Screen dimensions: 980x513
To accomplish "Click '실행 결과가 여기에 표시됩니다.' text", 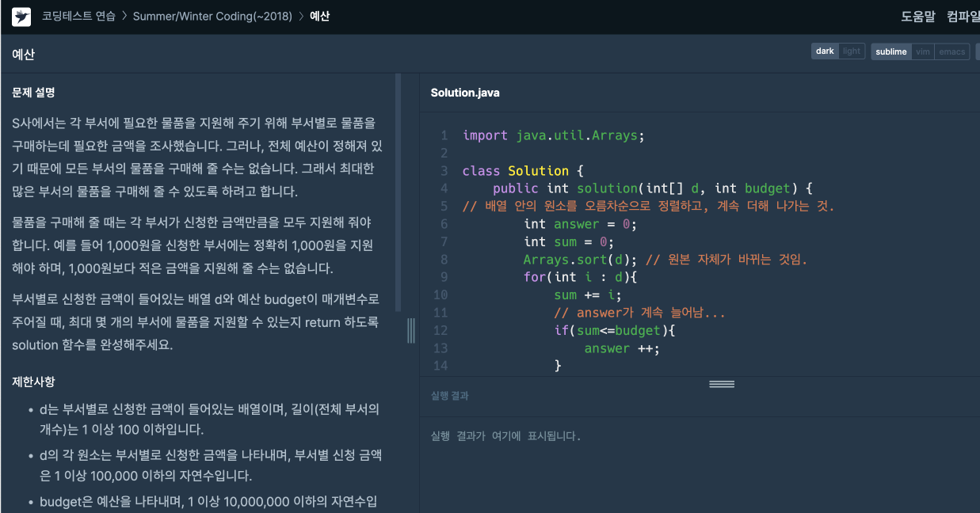I will coord(505,436).
